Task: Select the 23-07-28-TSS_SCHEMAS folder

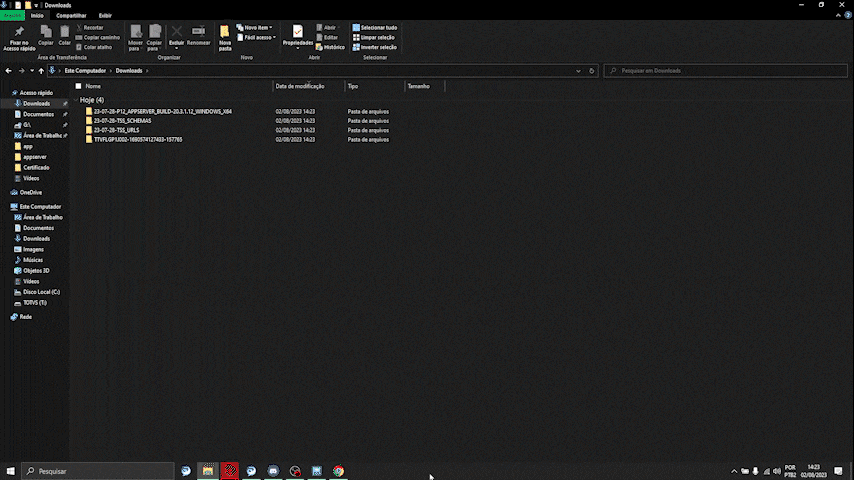Action: point(122,120)
